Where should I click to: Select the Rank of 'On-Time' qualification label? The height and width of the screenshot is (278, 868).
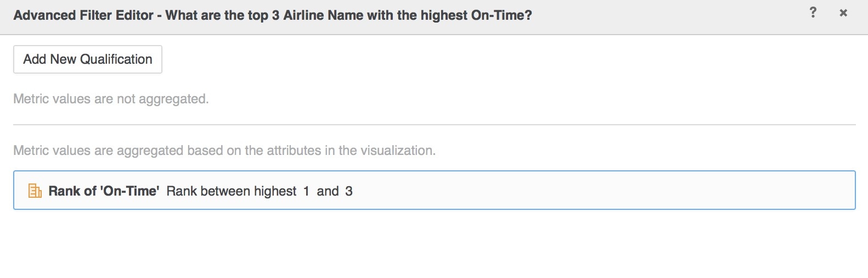104,191
